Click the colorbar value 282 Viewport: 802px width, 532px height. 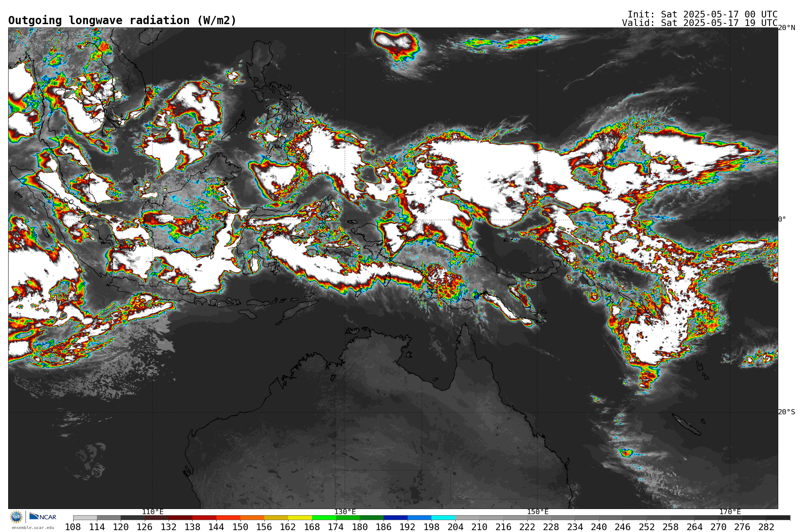pyautogui.click(x=766, y=527)
